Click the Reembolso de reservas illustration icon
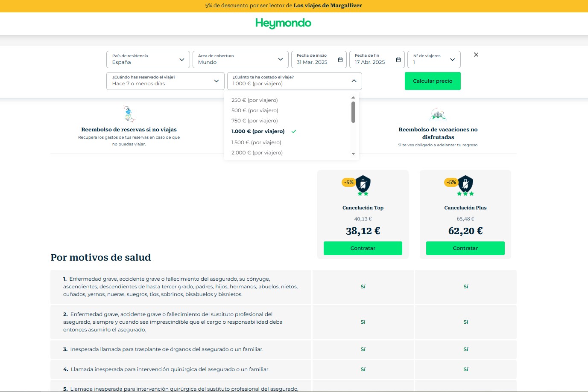Screen dimensions: 588x392 129,114
